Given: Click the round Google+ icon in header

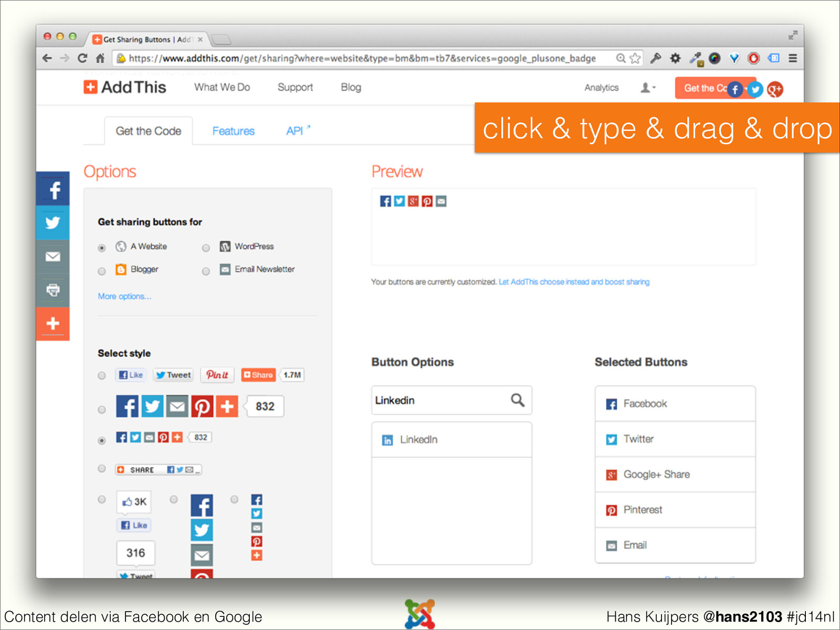Looking at the screenshot, I should pyautogui.click(x=775, y=90).
